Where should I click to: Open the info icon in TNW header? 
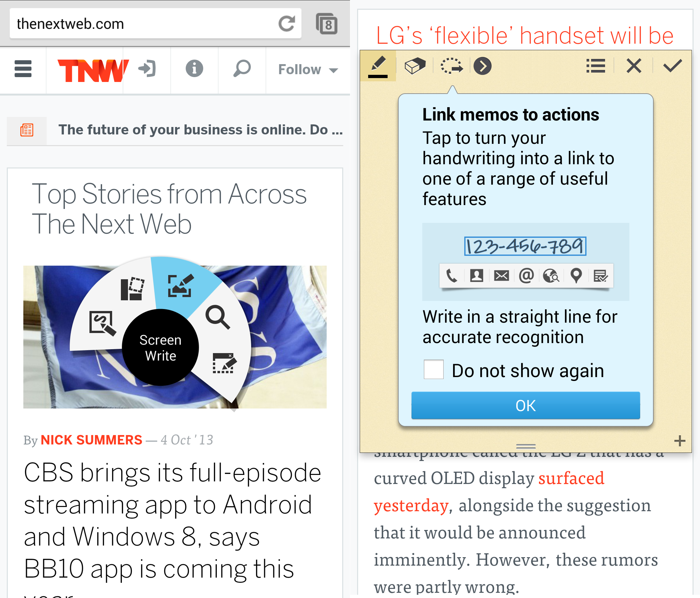194,69
